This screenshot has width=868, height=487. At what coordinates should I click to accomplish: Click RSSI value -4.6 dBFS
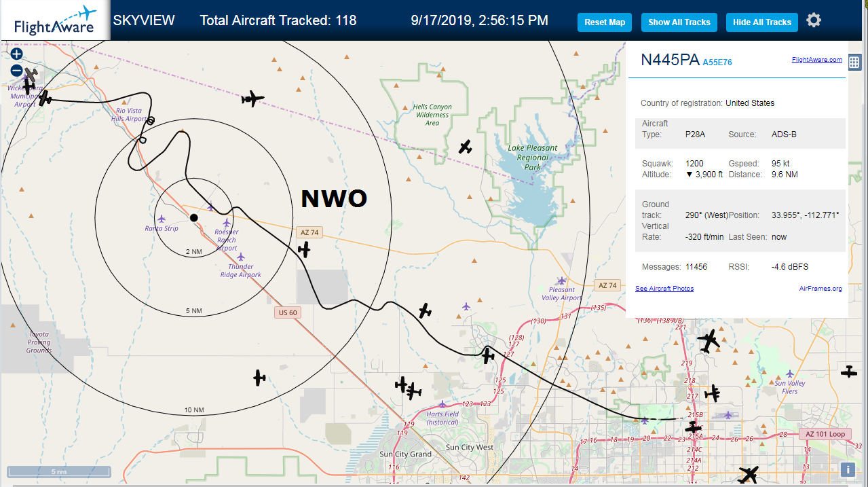click(790, 267)
